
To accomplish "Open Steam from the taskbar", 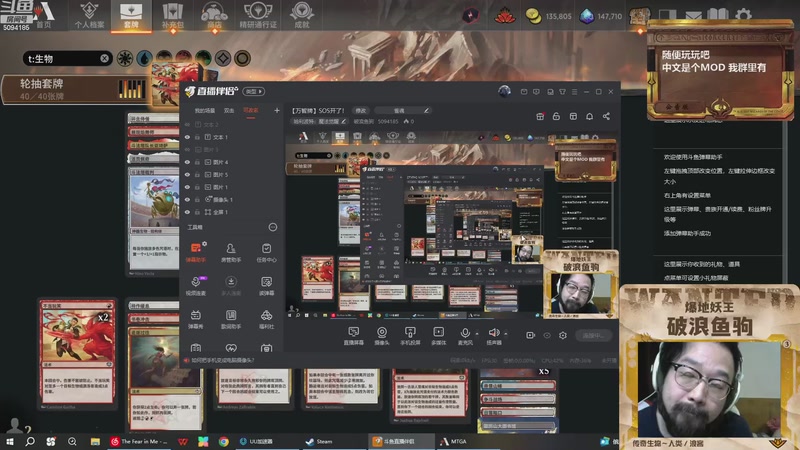I will [x=319, y=441].
